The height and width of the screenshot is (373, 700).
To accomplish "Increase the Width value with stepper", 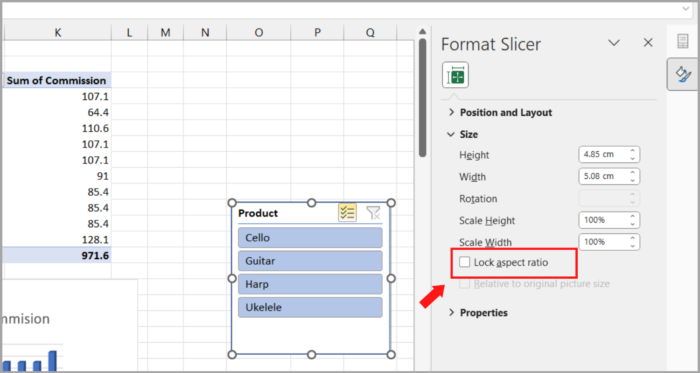I will click(633, 173).
